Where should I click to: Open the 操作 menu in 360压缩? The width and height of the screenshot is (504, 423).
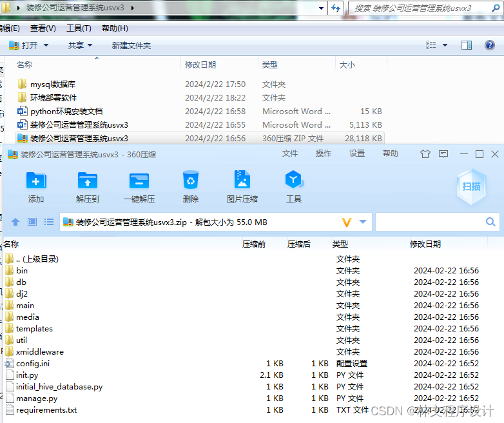coord(324,153)
